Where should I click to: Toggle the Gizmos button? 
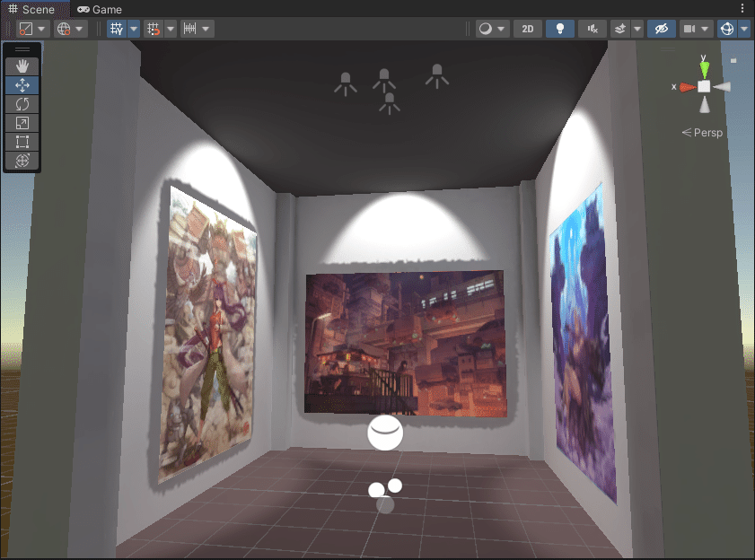[727, 29]
